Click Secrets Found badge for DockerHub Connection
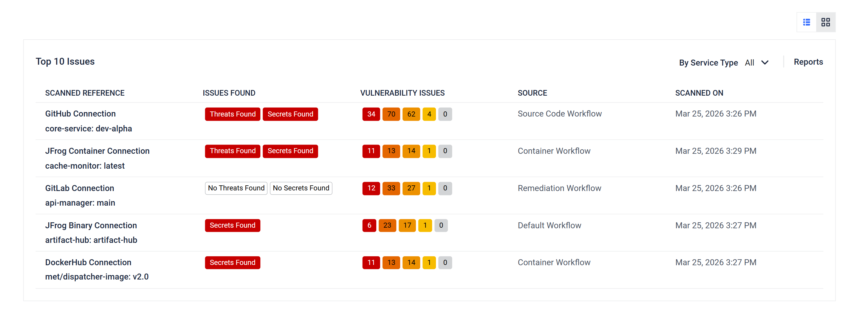This screenshot has height=326, width=868. (x=233, y=263)
